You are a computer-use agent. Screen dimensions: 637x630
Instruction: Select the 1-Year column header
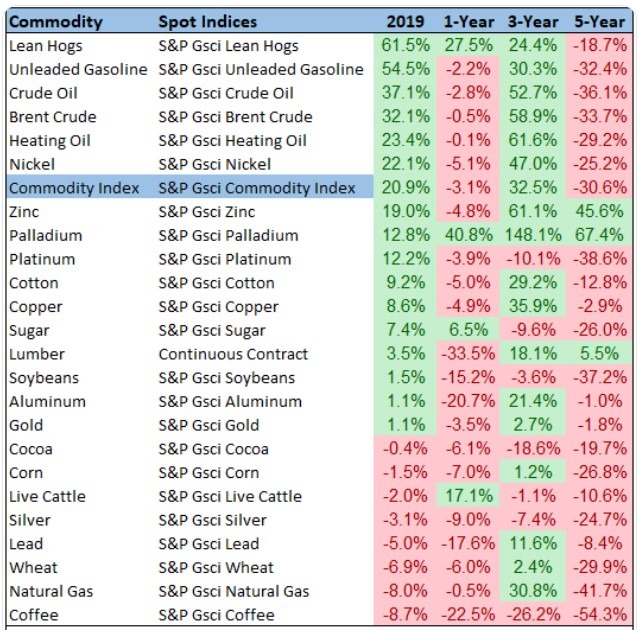point(467,21)
